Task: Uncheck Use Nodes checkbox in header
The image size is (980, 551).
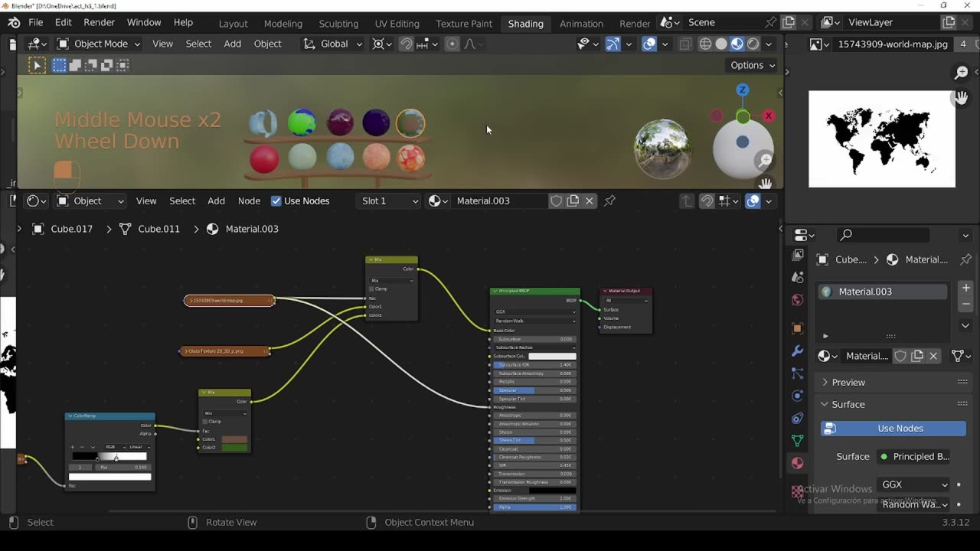Action: pos(276,201)
